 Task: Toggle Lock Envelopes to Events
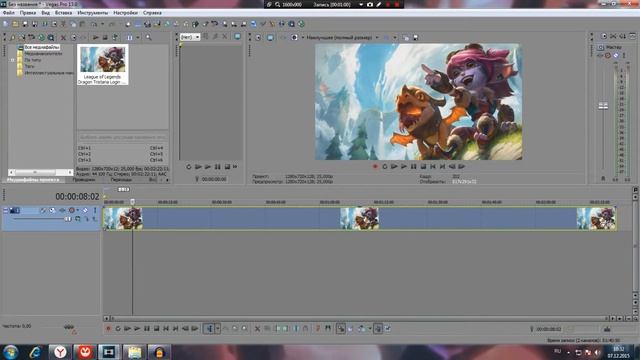point(378,329)
